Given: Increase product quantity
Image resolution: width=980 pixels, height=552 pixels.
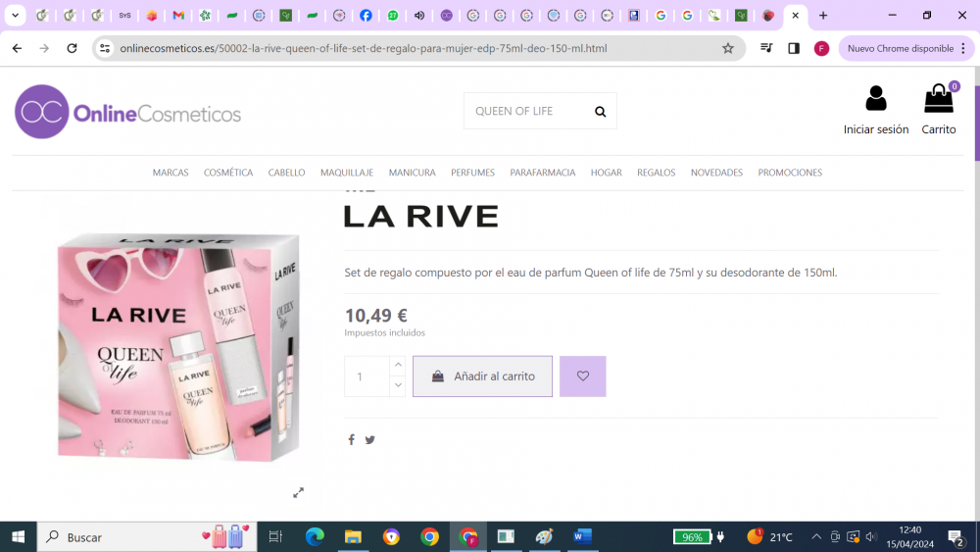Looking at the screenshot, I should 398,366.
